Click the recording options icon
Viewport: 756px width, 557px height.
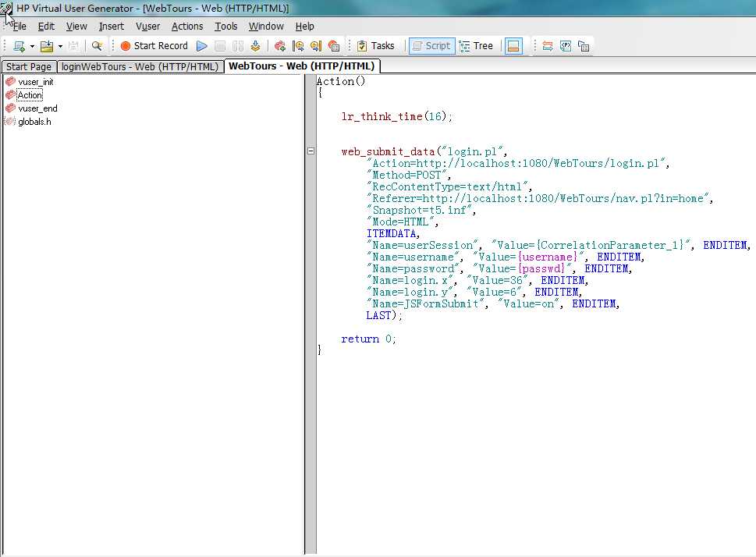pos(334,46)
